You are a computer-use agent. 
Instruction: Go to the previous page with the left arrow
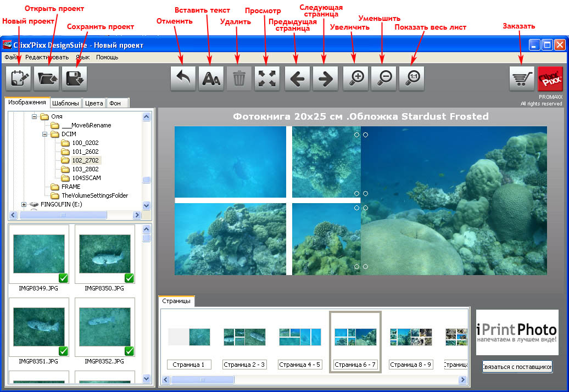(x=297, y=79)
